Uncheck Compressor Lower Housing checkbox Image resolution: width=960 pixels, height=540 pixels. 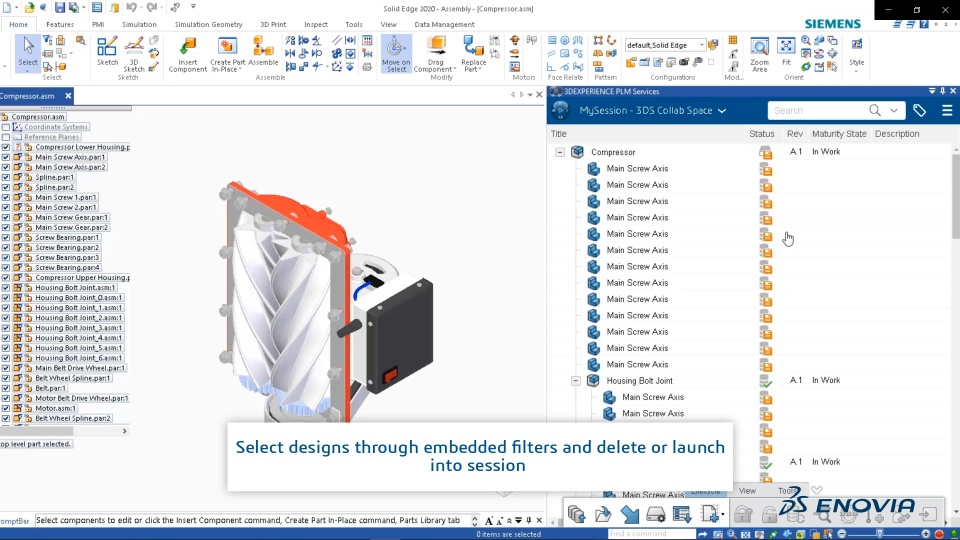coord(6,147)
